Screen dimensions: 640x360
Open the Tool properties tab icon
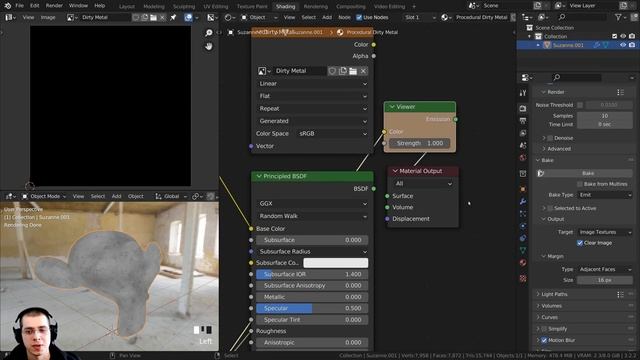tap(523, 93)
